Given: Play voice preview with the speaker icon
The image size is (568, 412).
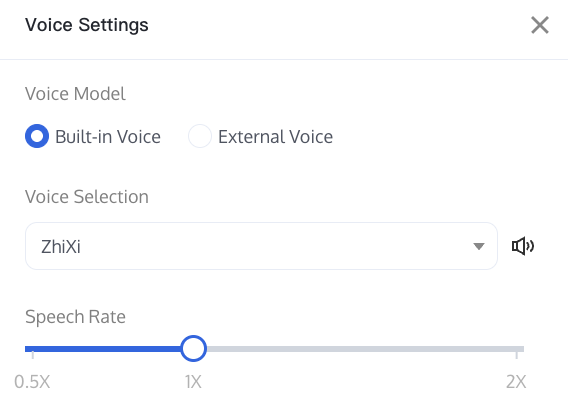Looking at the screenshot, I should coord(523,246).
